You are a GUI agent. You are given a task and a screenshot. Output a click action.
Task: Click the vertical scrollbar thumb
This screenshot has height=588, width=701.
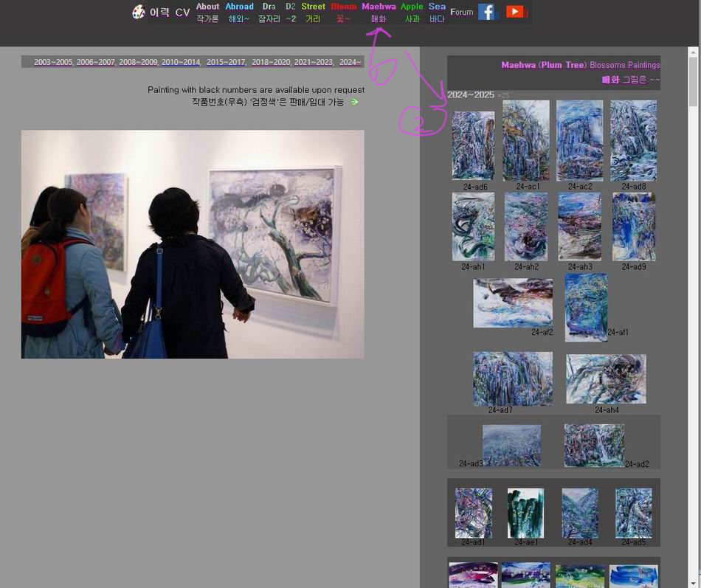pos(693,82)
